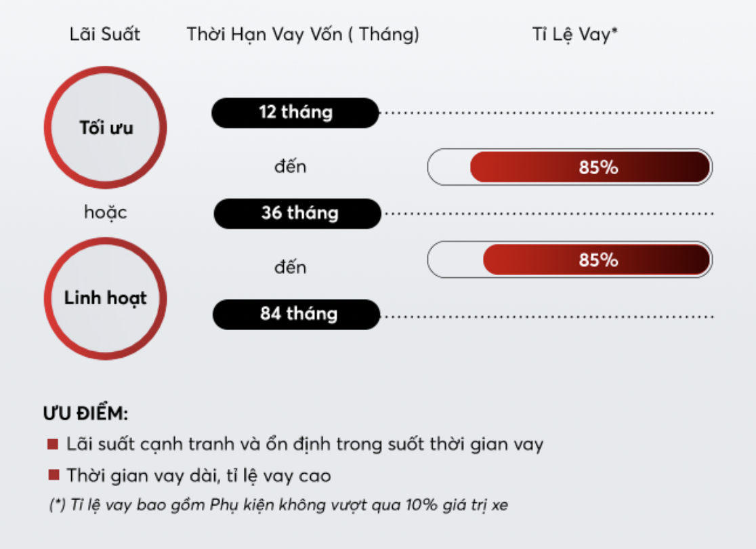This screenshot has height=549, width=756.
Task: Click the red bullet before Thời gian vay dài
Action: coord(52,475)
